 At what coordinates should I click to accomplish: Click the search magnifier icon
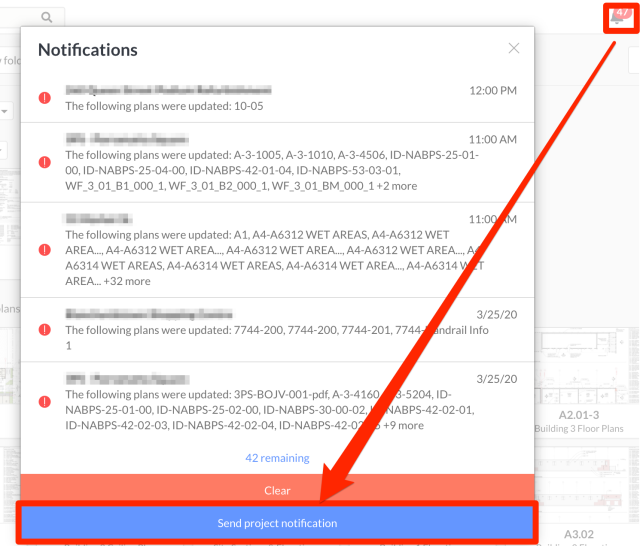coord(47,18)
